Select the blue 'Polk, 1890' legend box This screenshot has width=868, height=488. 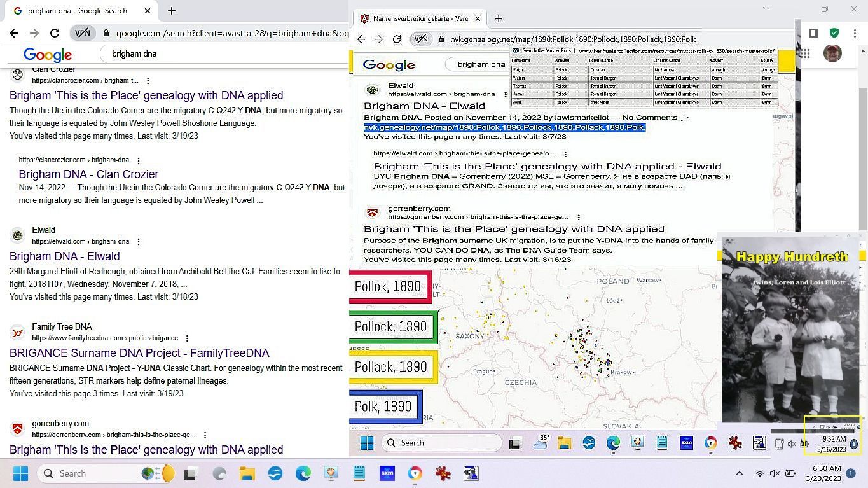pos(386,407)
